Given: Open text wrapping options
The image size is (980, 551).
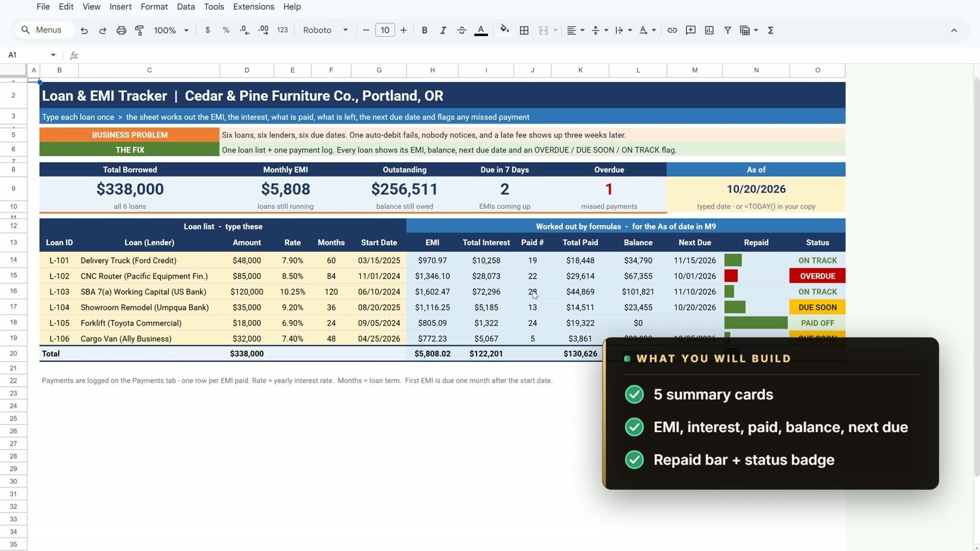Looking at the screenshot, I should click(x=624, y=30).
